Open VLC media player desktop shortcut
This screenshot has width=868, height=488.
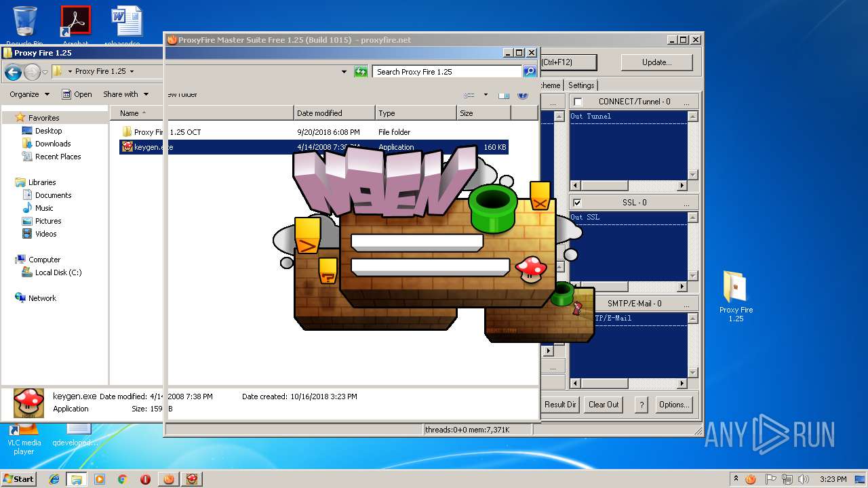(x=24, y=439)
